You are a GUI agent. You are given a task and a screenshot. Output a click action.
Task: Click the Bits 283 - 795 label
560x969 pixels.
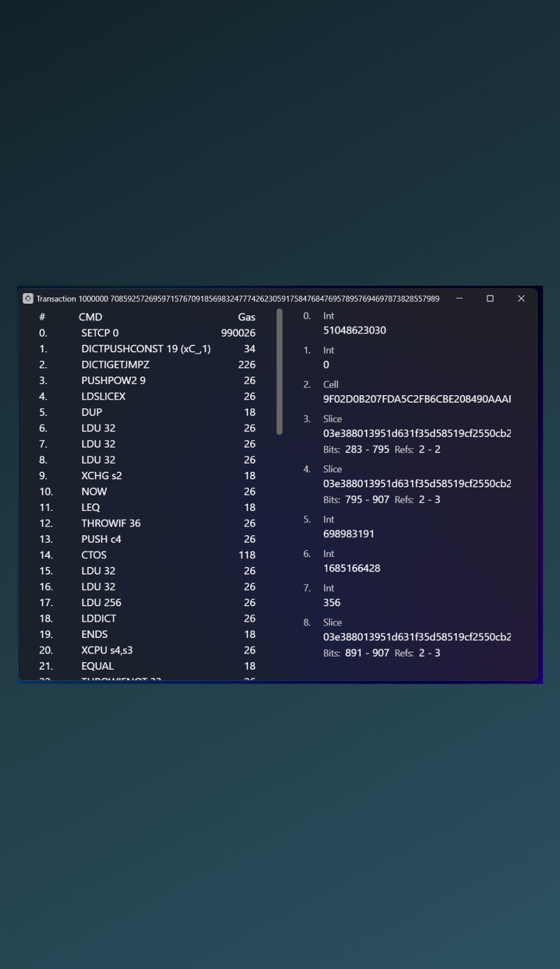pyautogui.click(x=356, y=449)
